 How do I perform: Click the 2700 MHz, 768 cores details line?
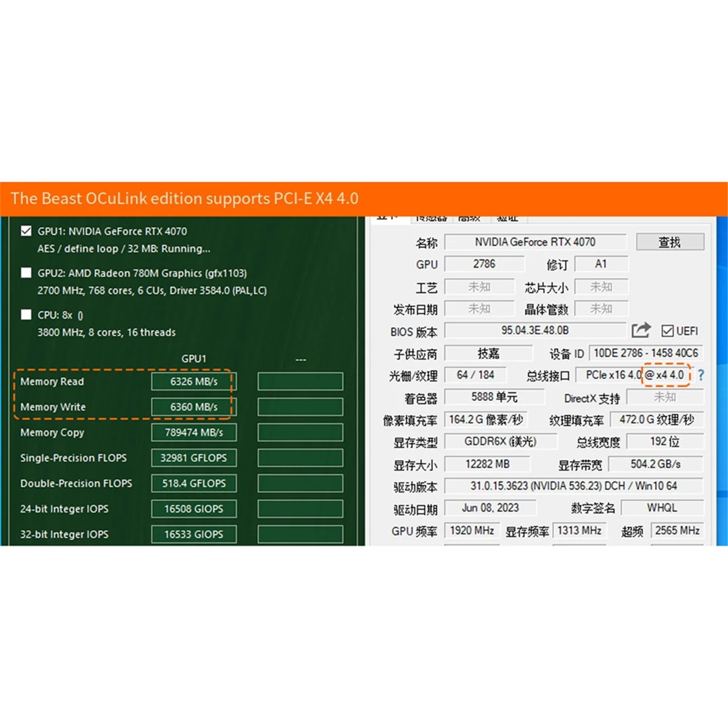(152, 291)
